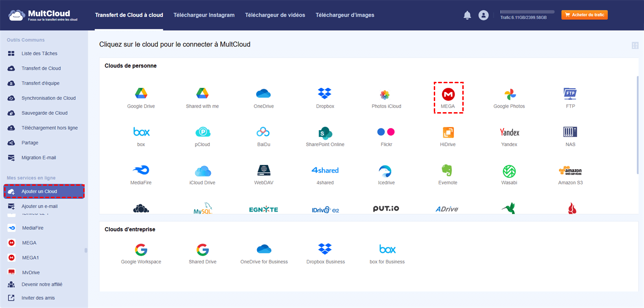Open notifications bell
This screenshot has width=644, height=308.
tap(467, 15)
